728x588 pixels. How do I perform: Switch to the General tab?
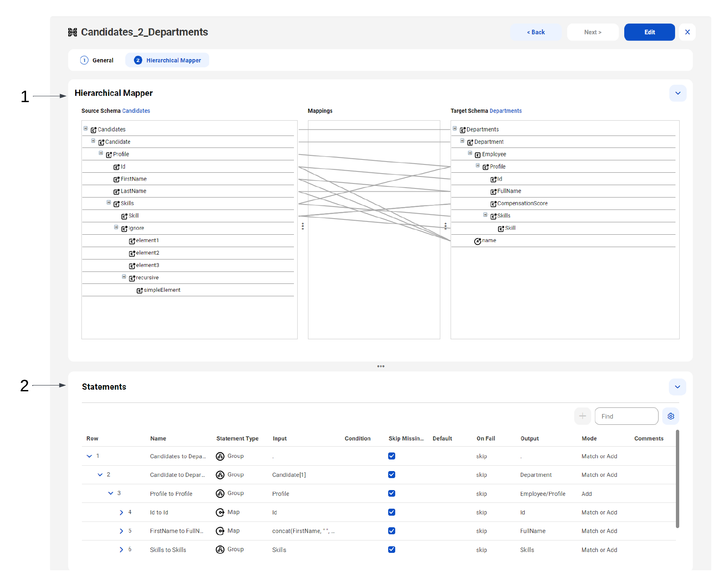pos(97,60)
